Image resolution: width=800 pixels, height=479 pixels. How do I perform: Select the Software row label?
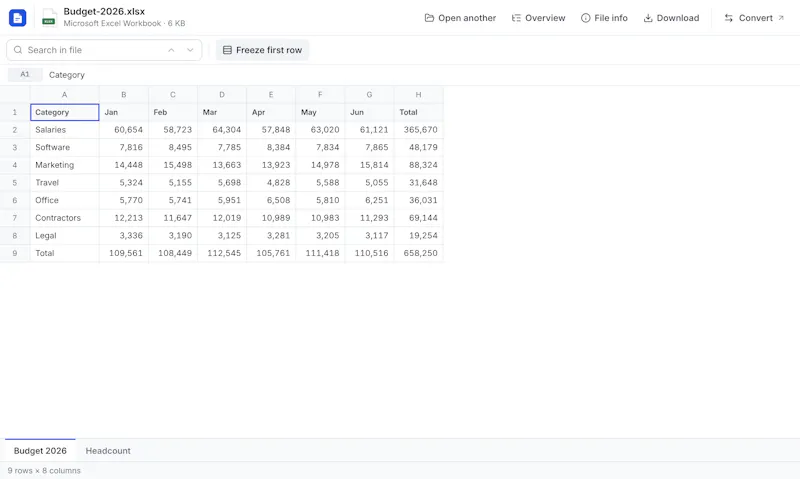click(64, 147)
